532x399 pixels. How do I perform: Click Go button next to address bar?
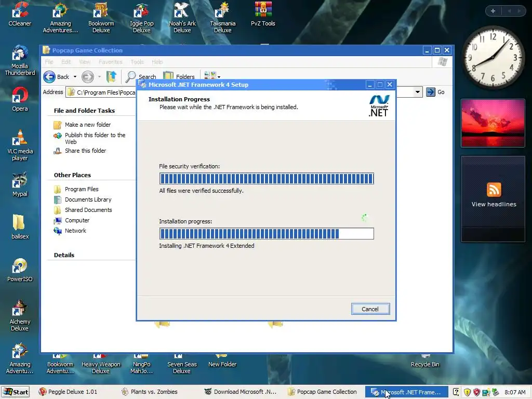click(x=435, y=92)
